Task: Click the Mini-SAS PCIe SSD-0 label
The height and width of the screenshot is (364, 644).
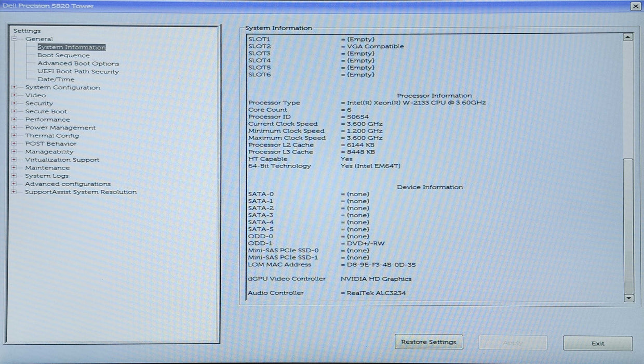Action: click(x=283, y=251)
